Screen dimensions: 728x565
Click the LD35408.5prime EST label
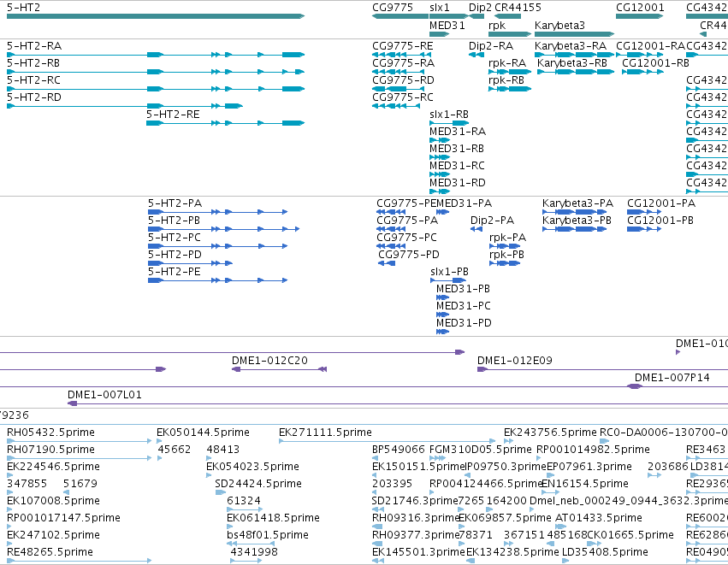605,552
